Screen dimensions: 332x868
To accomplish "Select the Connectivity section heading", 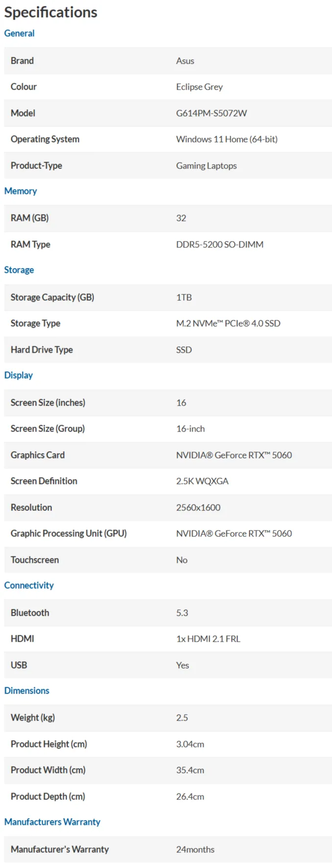I will (29, 585).
